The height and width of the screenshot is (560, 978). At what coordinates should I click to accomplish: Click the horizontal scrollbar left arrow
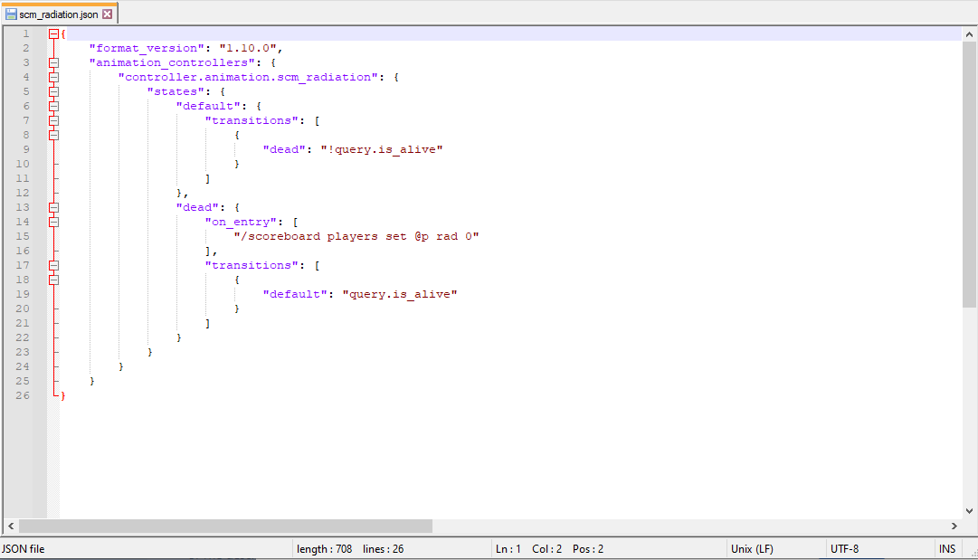[x=11, y=526]
